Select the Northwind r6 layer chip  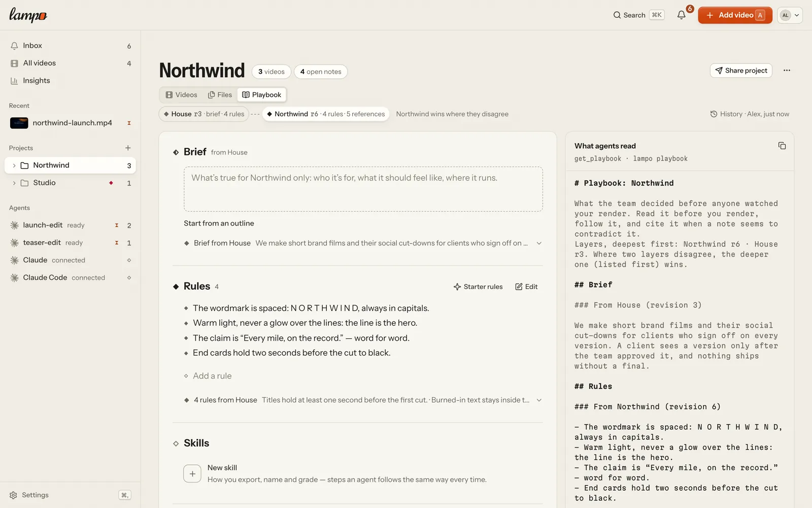(x=326, y=114)
